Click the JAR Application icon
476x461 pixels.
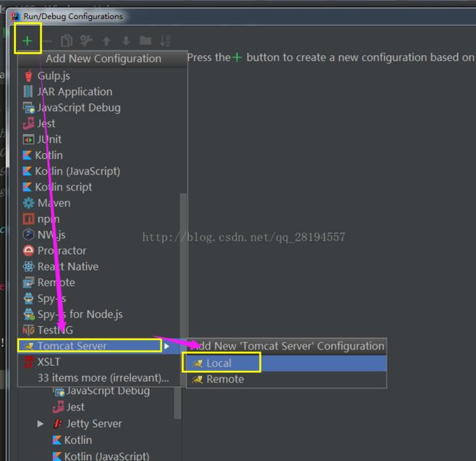[28, 92]
